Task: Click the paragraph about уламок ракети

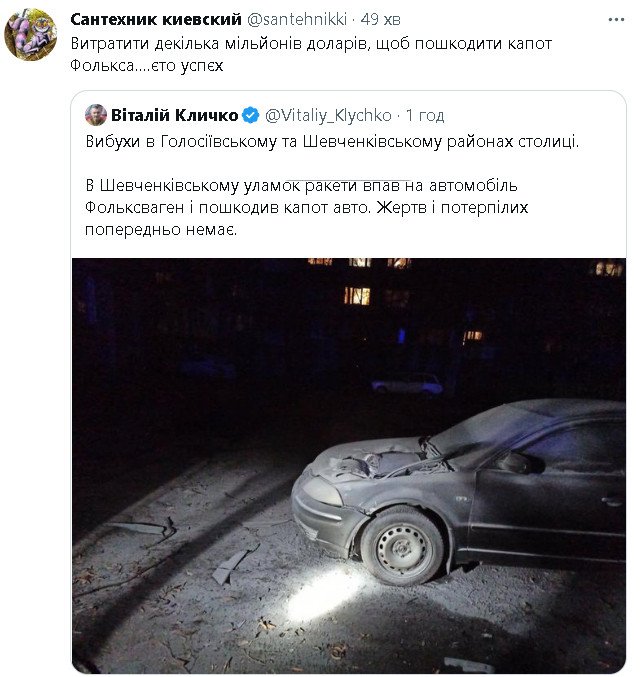Action: 307,207
